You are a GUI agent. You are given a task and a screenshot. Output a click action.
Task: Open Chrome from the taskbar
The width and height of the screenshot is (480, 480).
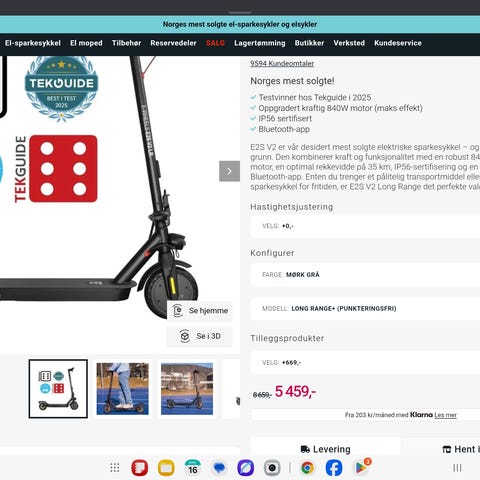click(x=307, y=468)
